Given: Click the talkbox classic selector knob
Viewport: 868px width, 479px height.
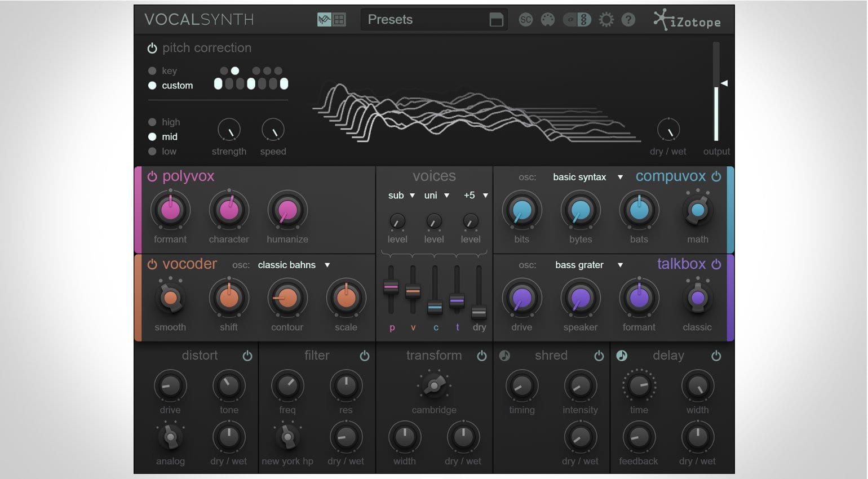Looking at the screenshot, I should pos(698,298).
